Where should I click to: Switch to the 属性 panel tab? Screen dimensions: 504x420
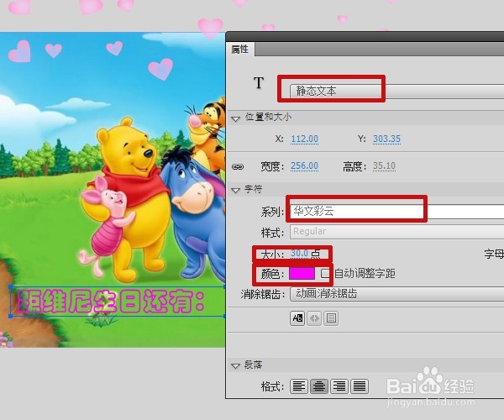[239, 50]
